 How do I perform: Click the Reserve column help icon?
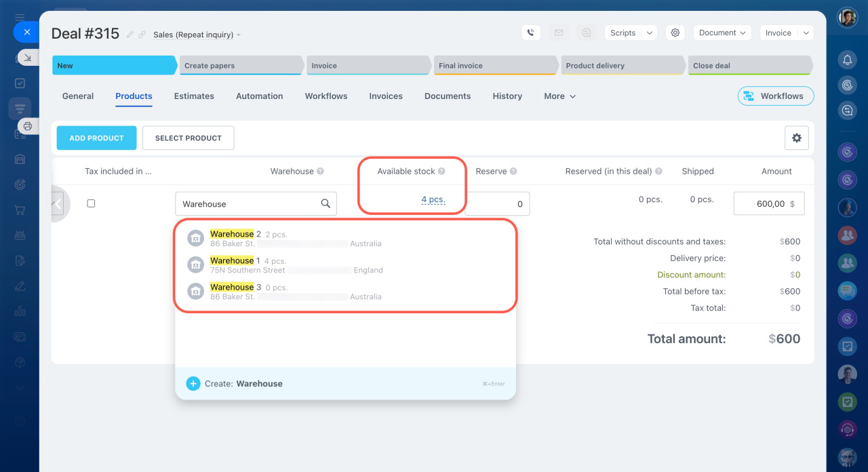513,172
